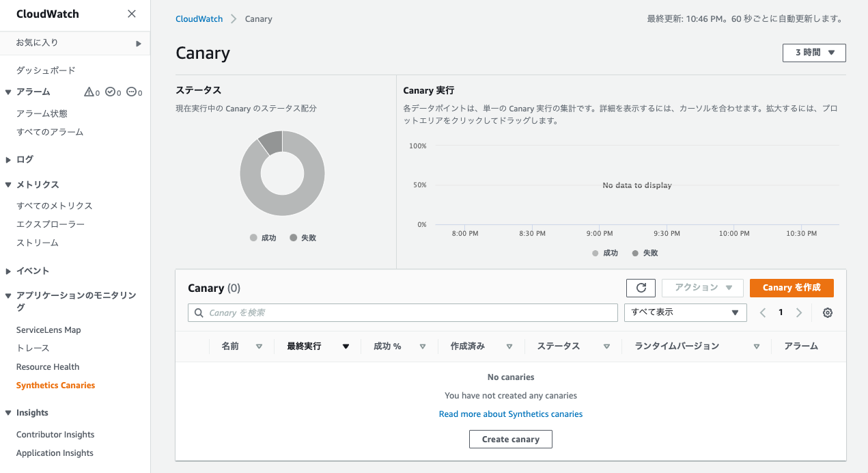Open すべてのメトリクス in the sidebar
This screenshot has height=473, width=868.
point(54,206)
